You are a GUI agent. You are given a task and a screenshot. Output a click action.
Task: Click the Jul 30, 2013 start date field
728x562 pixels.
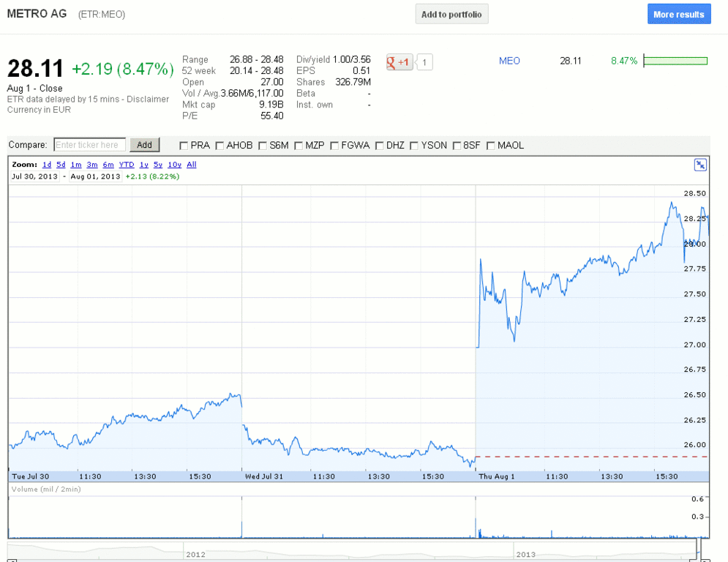tap(35, 176)
